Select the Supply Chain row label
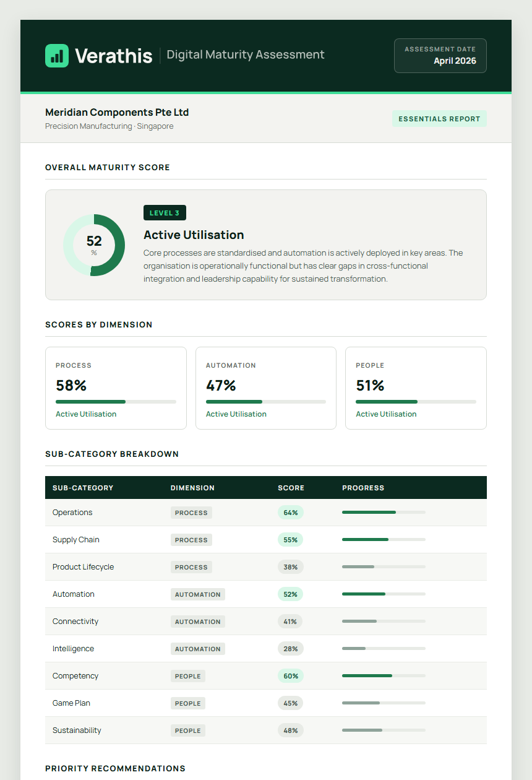 (x=76, y=540)
